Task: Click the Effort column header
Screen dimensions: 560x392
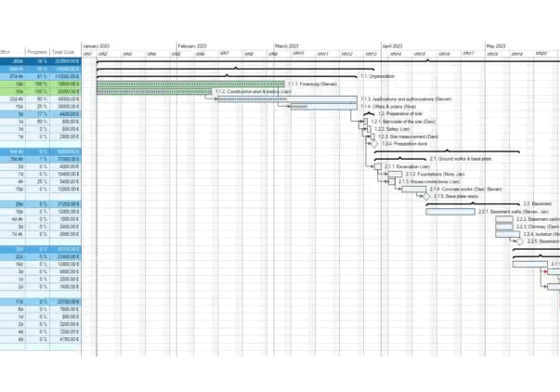Action: tap(6, 52)
